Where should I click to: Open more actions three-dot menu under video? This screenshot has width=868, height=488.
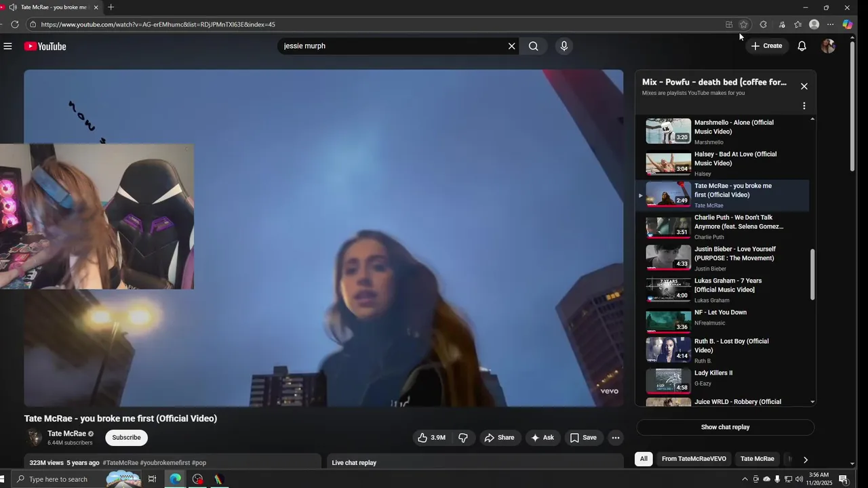pos(616,438)
